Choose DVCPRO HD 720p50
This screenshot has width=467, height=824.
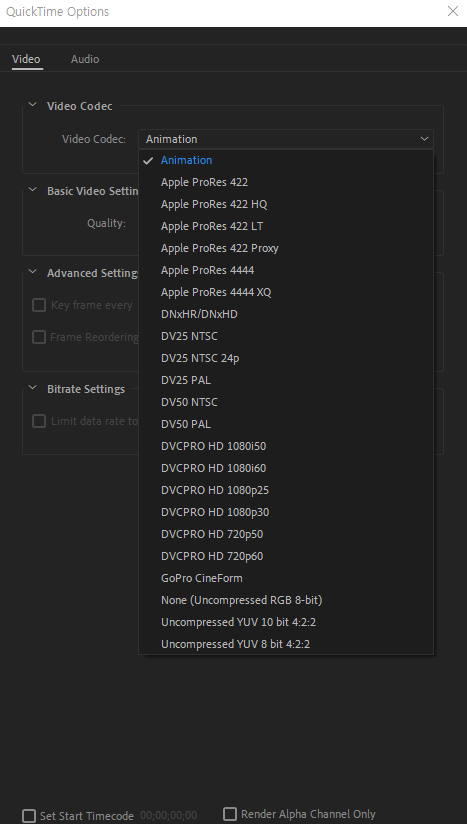286,534
